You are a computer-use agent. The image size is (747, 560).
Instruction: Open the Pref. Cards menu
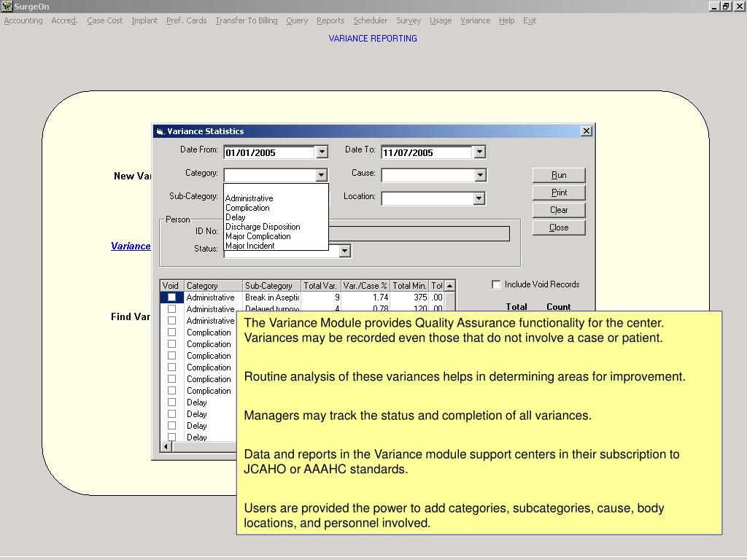[x=186, y=20]
